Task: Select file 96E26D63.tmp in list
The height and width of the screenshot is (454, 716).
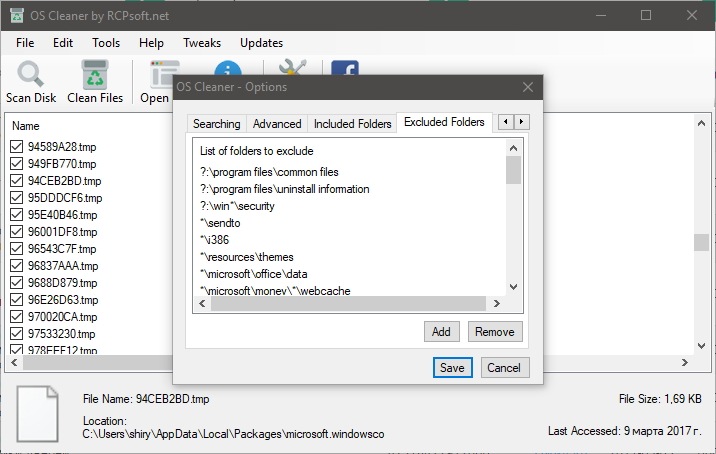Action: (63, 300)
